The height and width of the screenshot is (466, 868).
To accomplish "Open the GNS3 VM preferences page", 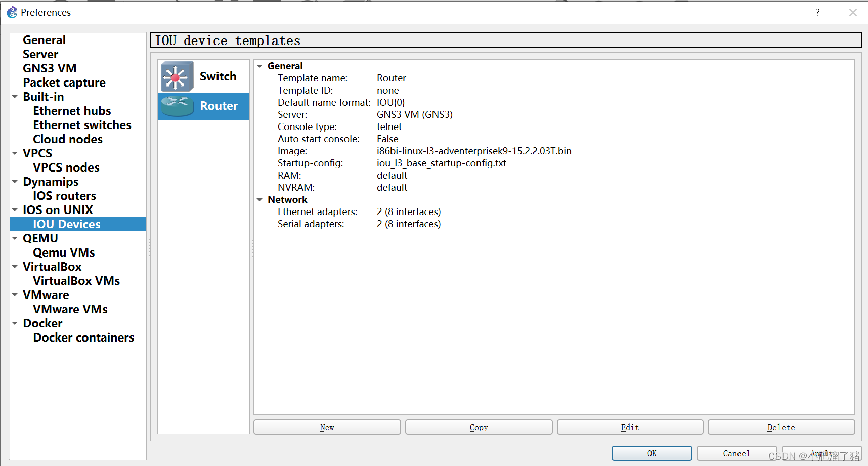I will [x=50, y=68].
